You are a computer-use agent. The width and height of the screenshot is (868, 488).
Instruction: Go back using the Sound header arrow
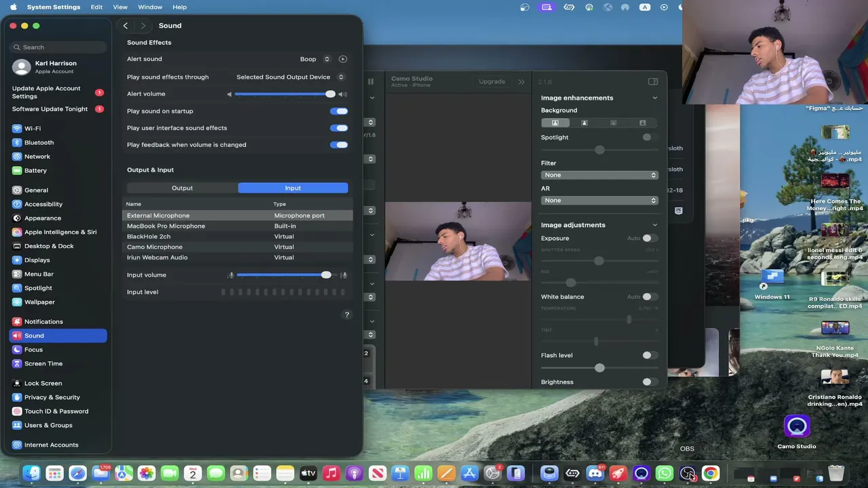click(x=125, y=26)
